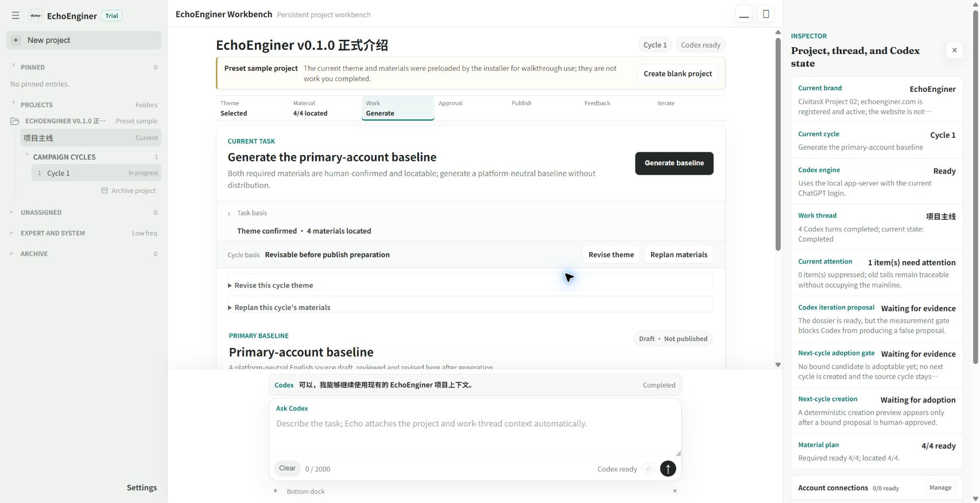Click New project in sidebar
Image resolution: width=980 pixels, height=503 pixels.
point(83,40)
